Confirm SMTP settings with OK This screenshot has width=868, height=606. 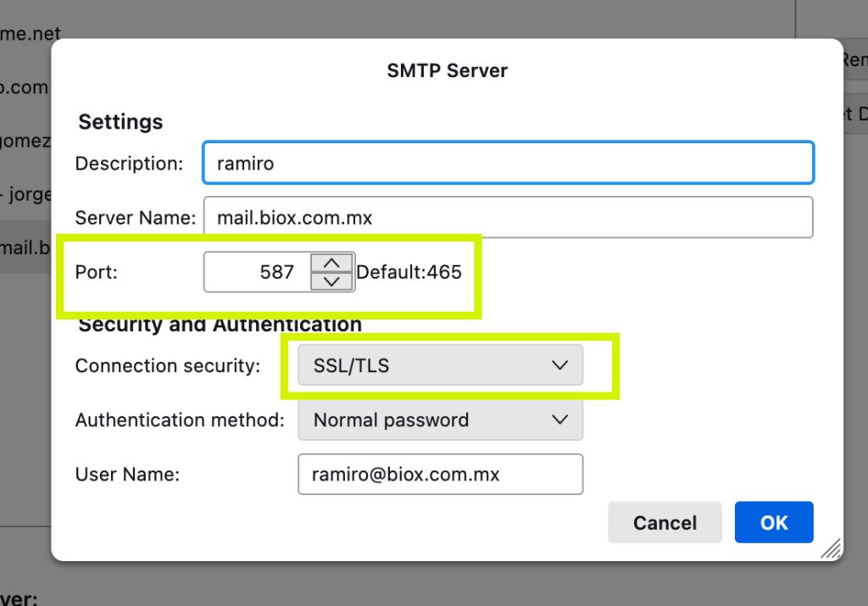[772, 522]
